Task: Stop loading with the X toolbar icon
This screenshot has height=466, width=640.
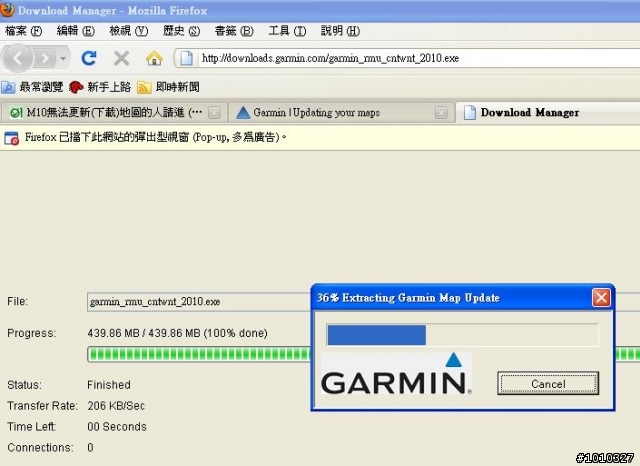Action: 122,58
